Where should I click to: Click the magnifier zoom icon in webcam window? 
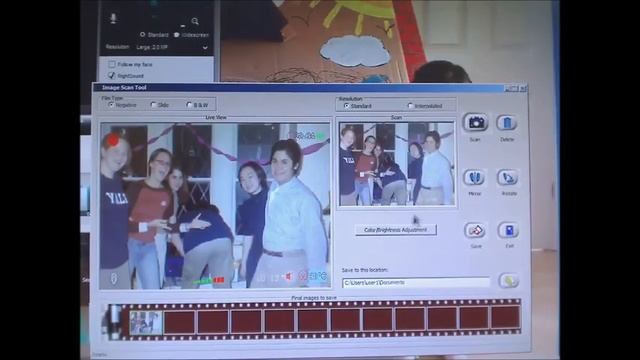click(195, 21)
